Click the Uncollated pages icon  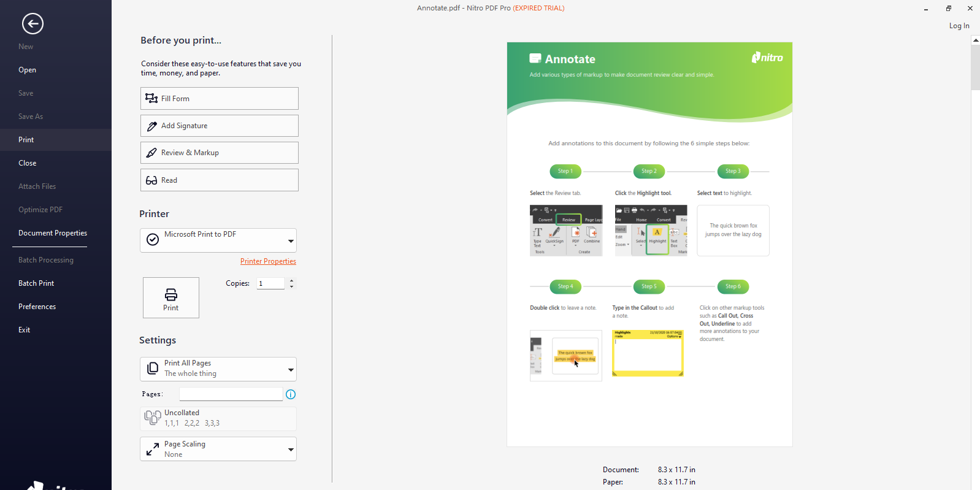[x=153, y=418]
